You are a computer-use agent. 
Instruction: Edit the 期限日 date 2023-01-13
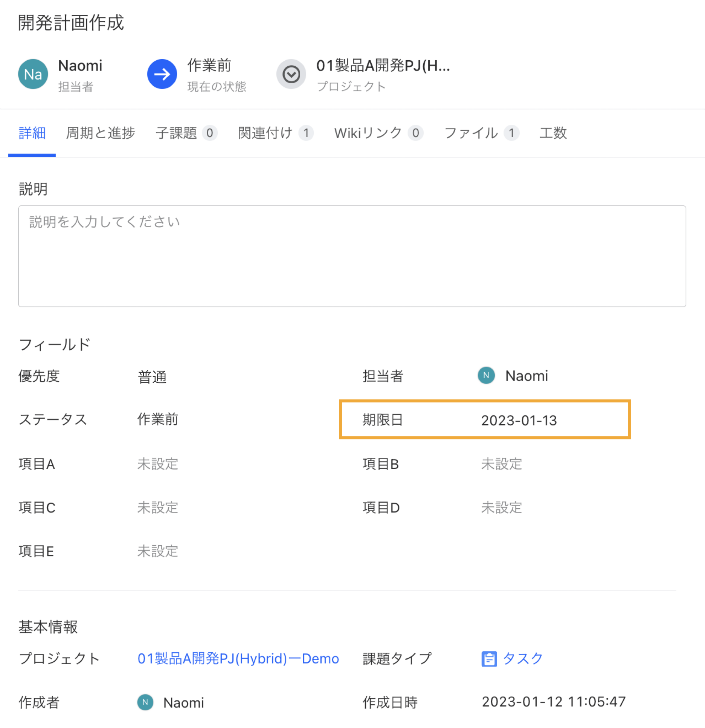tap(519, 420)
